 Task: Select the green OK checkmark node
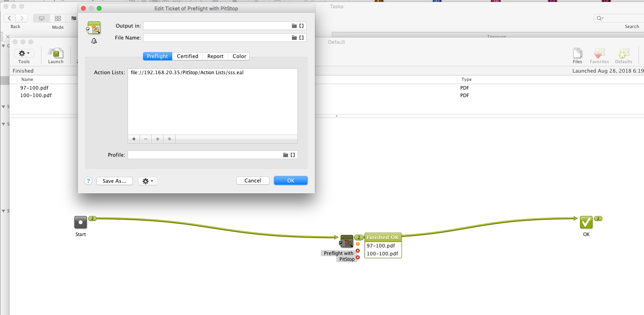[x=586, y=222]
